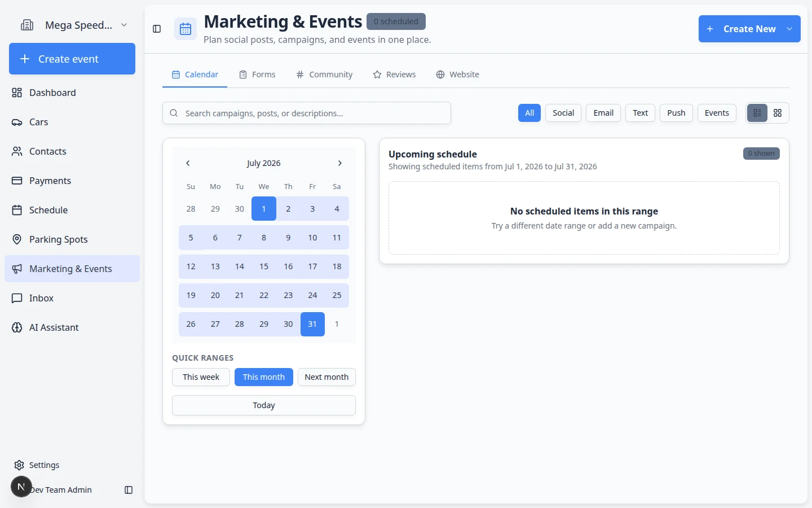Collapse sidebar using bottom panel icon
Screen dimensions: 812x508
(129, 490)
